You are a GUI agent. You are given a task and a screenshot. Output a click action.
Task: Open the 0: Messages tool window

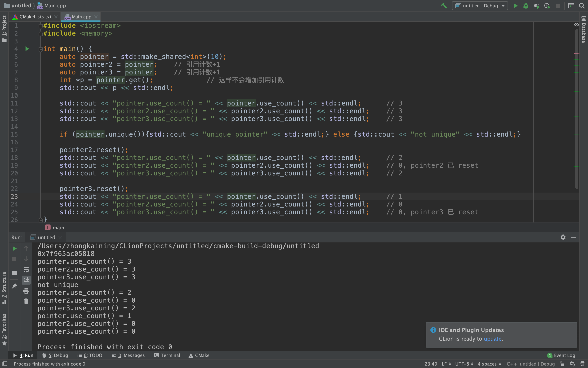click(128, 355)
